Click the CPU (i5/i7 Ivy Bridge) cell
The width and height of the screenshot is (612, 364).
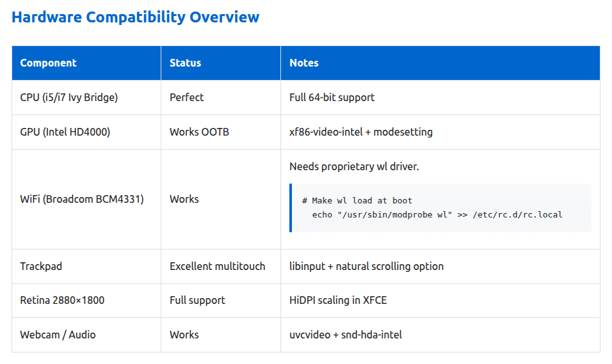pos(86,97)
